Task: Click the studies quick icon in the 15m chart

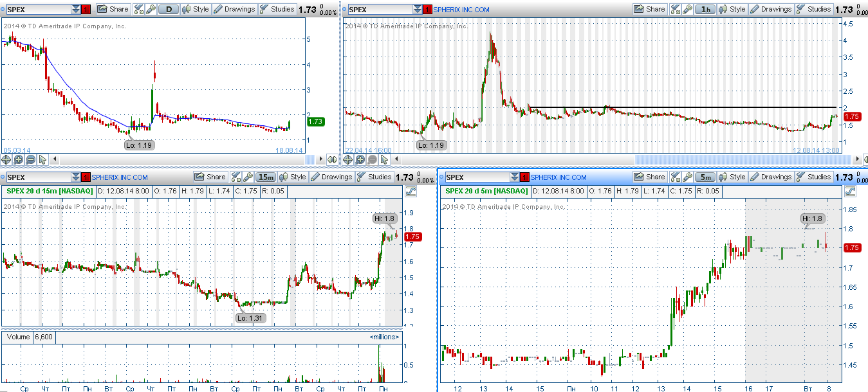Action: [236, 177]
